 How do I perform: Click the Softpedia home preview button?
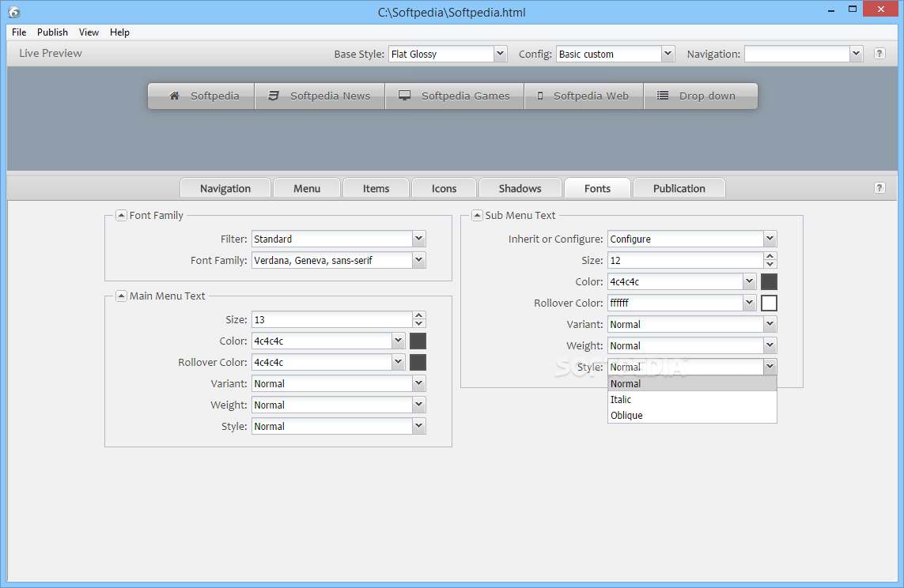tap(201, 96)
